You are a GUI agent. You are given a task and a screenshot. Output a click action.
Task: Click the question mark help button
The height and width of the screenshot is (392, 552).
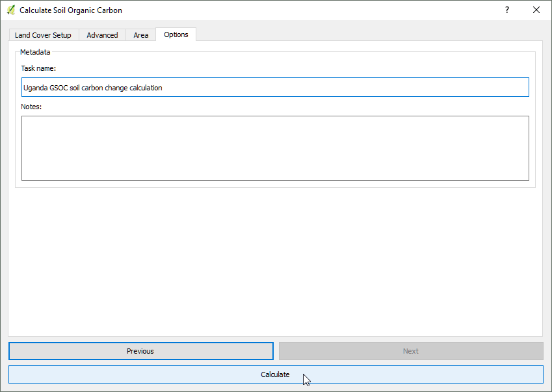point(506,10)
